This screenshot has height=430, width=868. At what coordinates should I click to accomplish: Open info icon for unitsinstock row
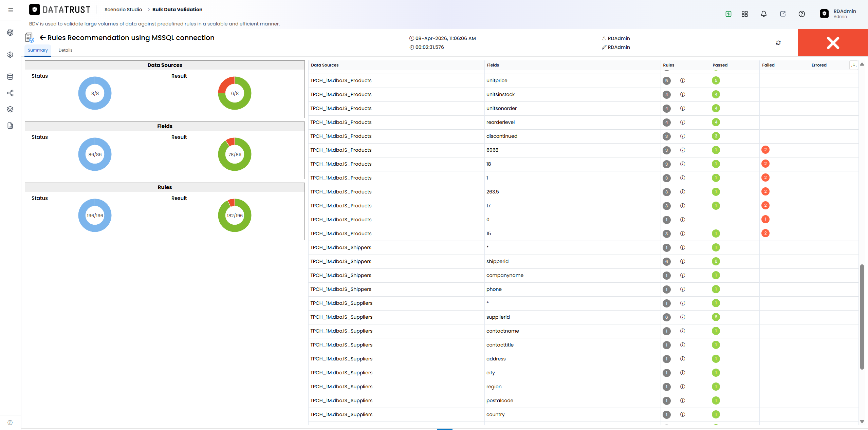pos(683,94)
